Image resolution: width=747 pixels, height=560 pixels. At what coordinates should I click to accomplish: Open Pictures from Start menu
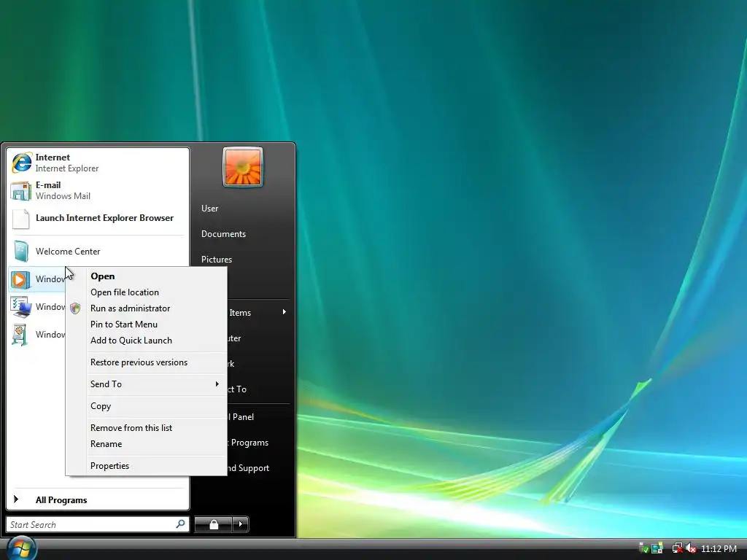tap(217, 260)
